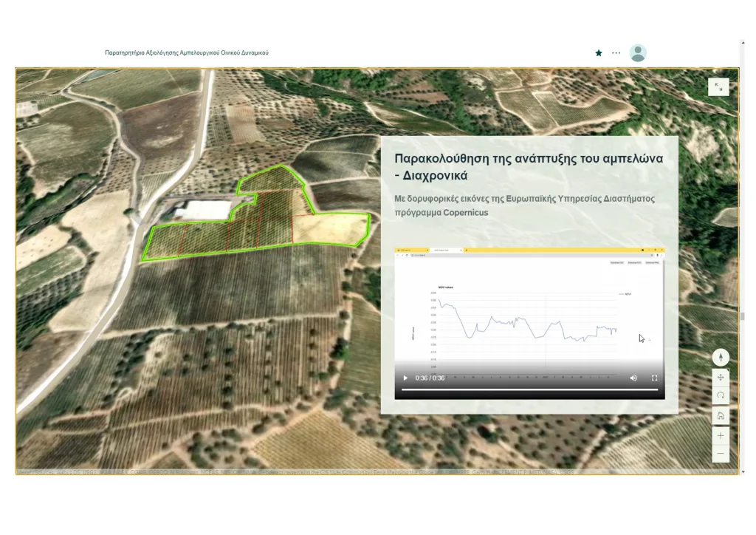Click the map attribution text at bottom
This screenshot has width=756, height=535.
click(x=295, y=471)
